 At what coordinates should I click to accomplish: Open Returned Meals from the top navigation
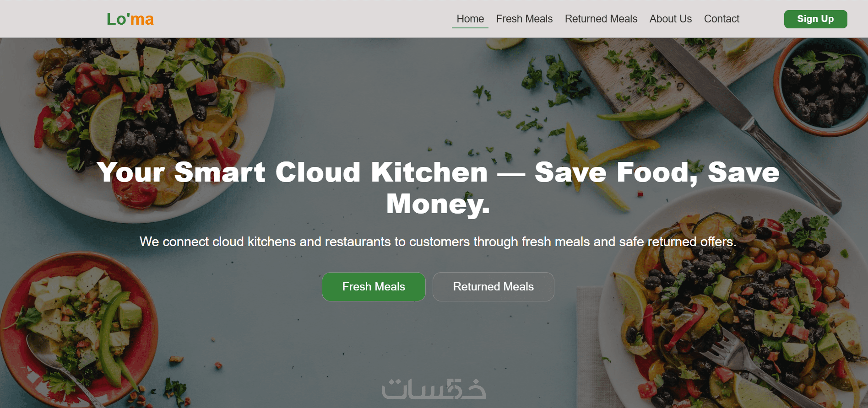point(601,19)
